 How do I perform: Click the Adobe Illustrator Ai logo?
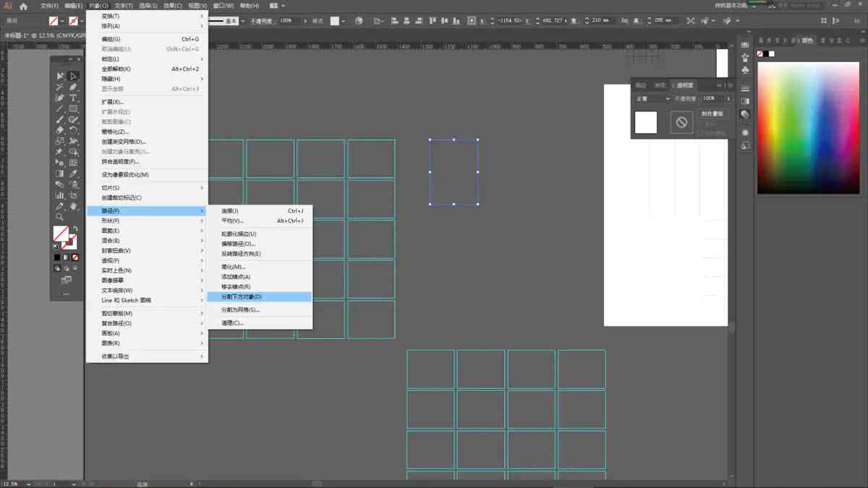point(8,6)
